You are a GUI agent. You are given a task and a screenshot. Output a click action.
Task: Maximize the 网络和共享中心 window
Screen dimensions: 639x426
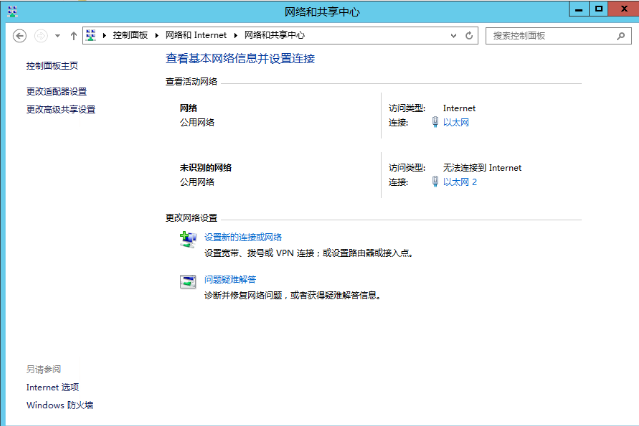point(598,9)
